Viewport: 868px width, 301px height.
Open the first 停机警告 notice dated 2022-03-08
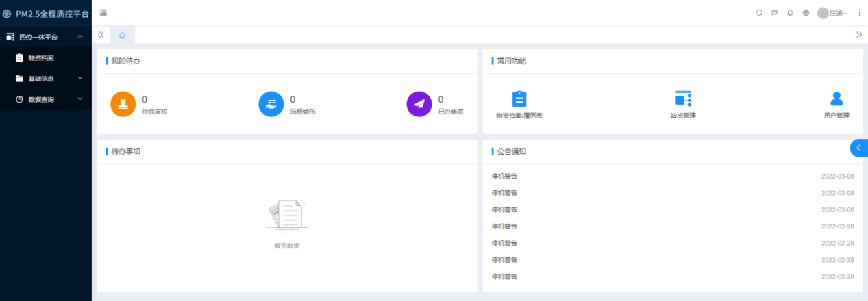(x=505, y=176)
